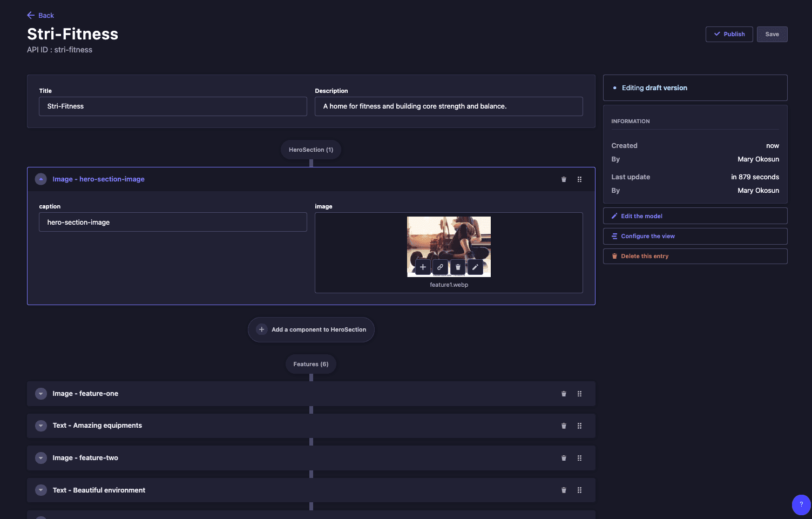Expand the Image - feature-one component
The height and width of the screenshot is (519, 812).
(41, 394)
